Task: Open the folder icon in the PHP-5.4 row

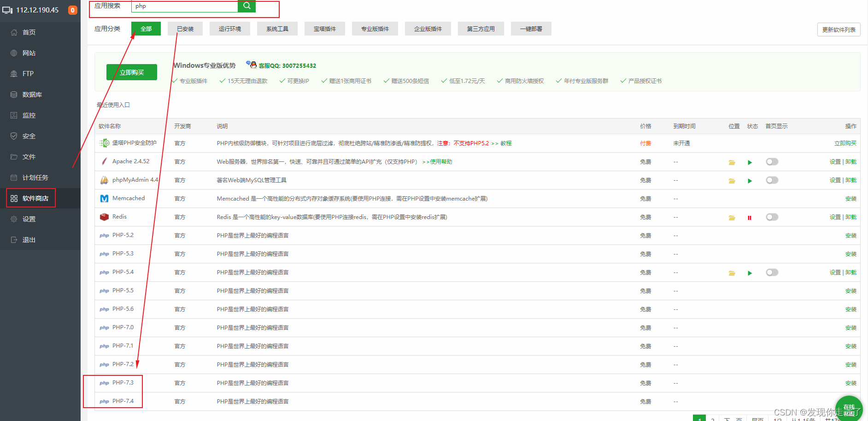Action: (732, 273)
